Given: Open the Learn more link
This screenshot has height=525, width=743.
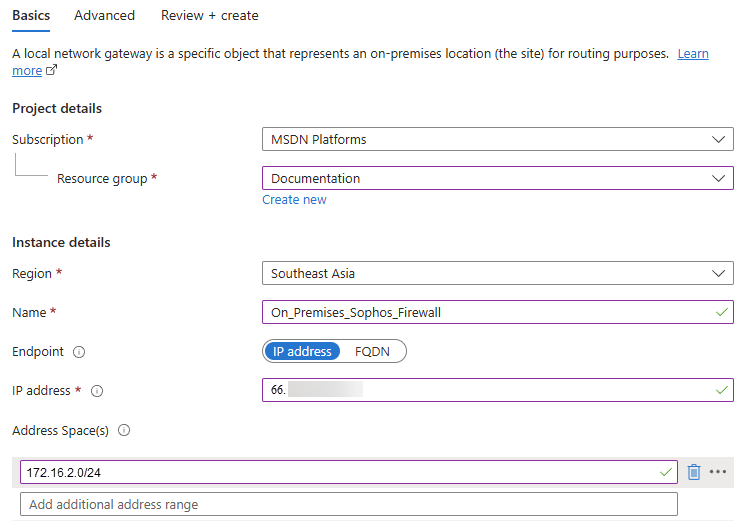Looking at the screenshot, I should point(692,54).
